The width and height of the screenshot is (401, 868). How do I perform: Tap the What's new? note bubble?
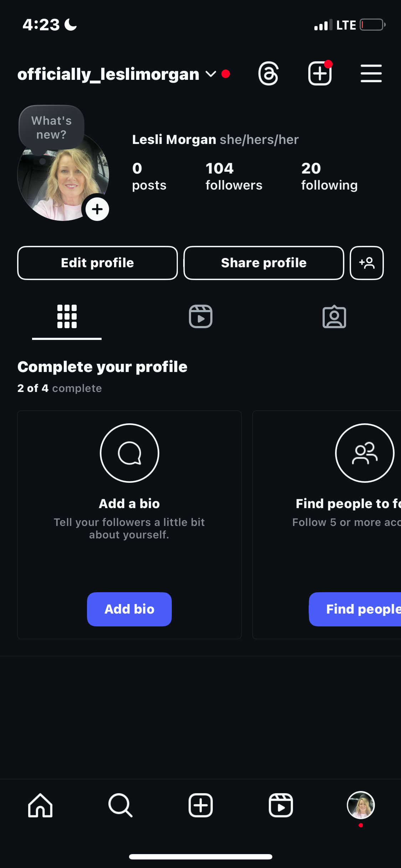[51, 128]
